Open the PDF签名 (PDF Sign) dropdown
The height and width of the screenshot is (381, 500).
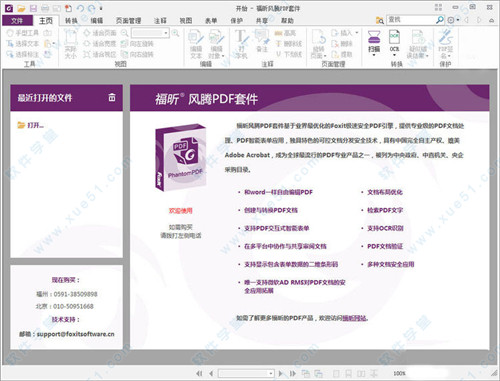tap(446, 44)
